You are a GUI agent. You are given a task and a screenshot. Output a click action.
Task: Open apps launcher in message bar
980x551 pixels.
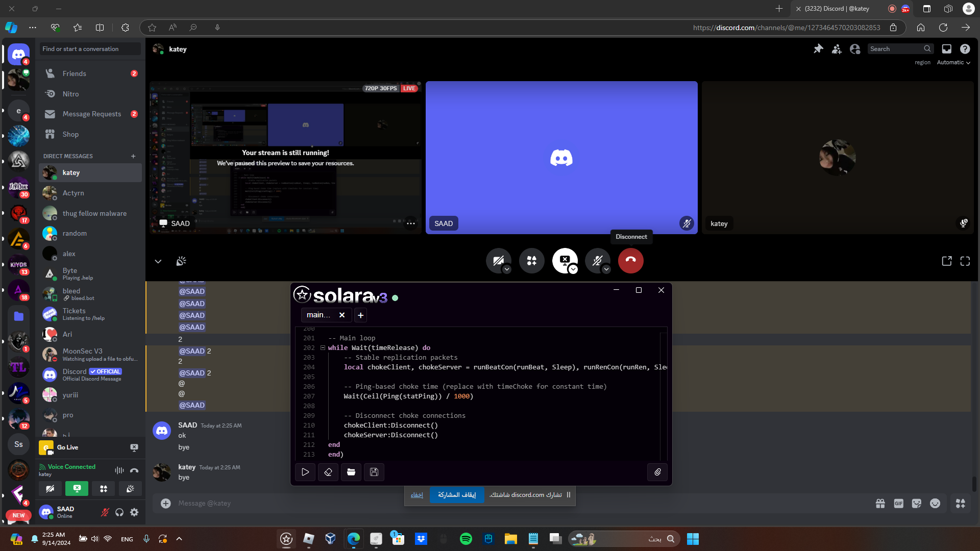coord(961,504)
